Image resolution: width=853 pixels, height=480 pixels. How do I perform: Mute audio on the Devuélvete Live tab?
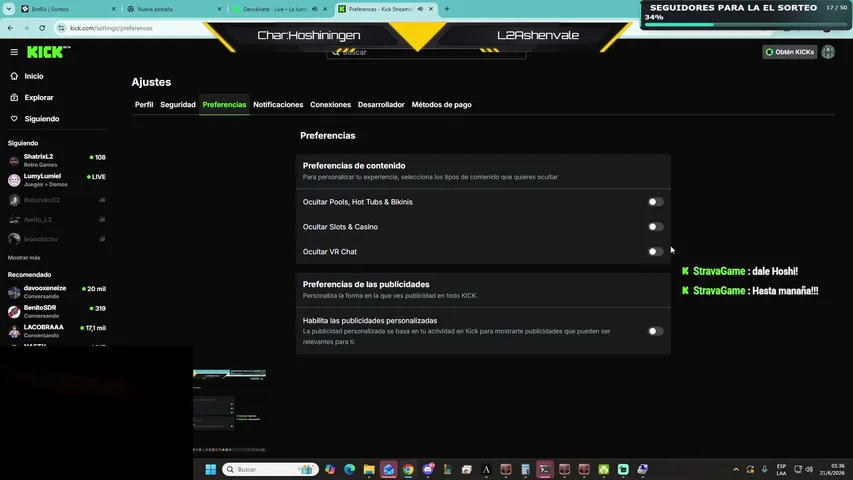(x=314, y=9)
